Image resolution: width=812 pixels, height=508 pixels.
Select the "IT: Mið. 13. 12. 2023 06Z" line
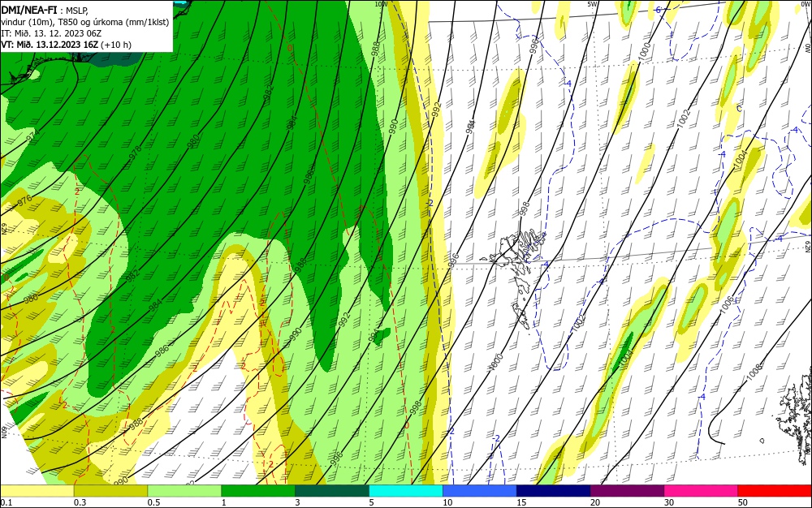tap(51, 33)
